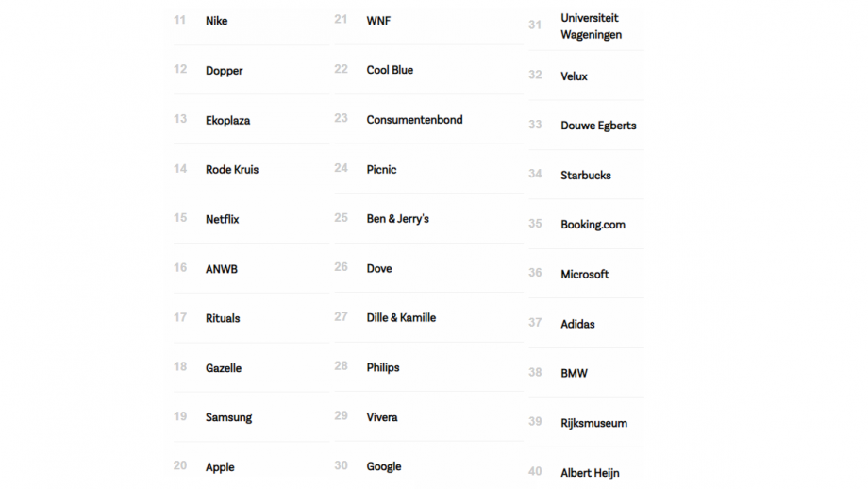Select the Douwe Egberts entry

tap(598, 126)
